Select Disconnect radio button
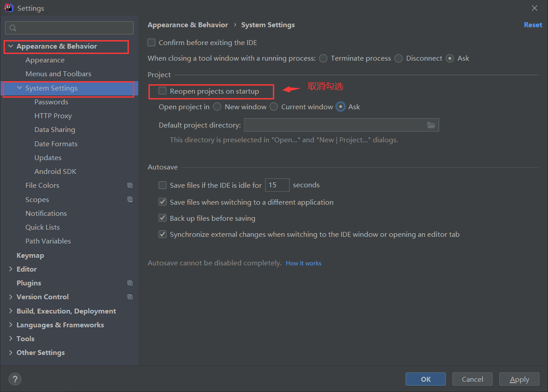This screenshot has width=548, height=392. (399, 58)
